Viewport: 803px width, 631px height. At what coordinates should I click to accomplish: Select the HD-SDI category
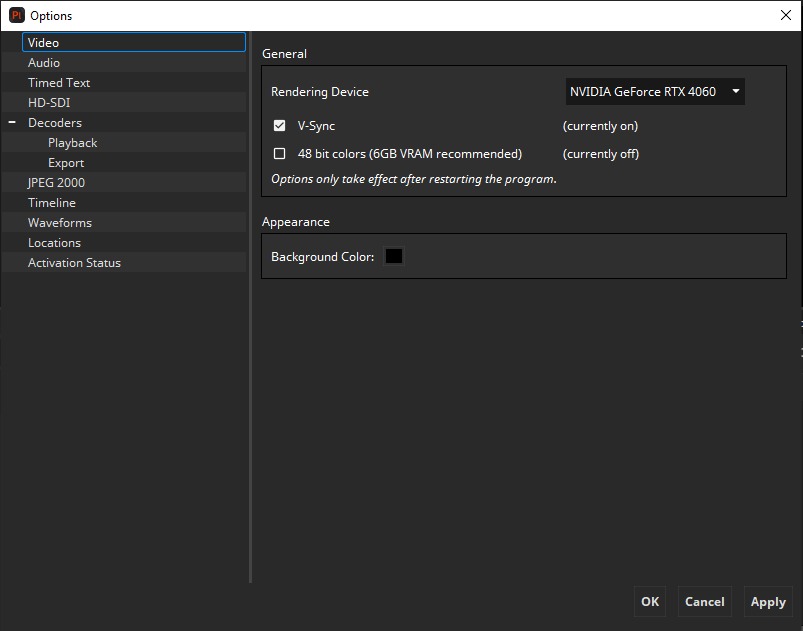tap(49, 103)
